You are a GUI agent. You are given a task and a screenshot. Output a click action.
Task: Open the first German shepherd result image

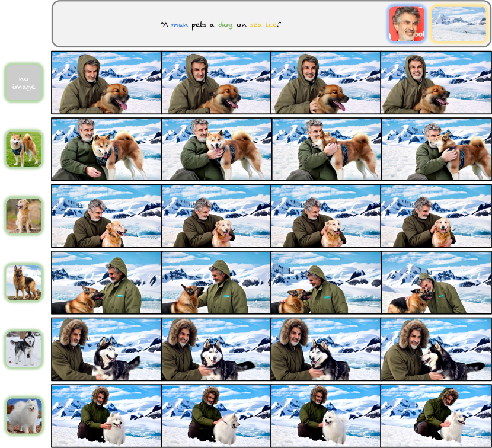pyautogui.click(x=106, y=282)
